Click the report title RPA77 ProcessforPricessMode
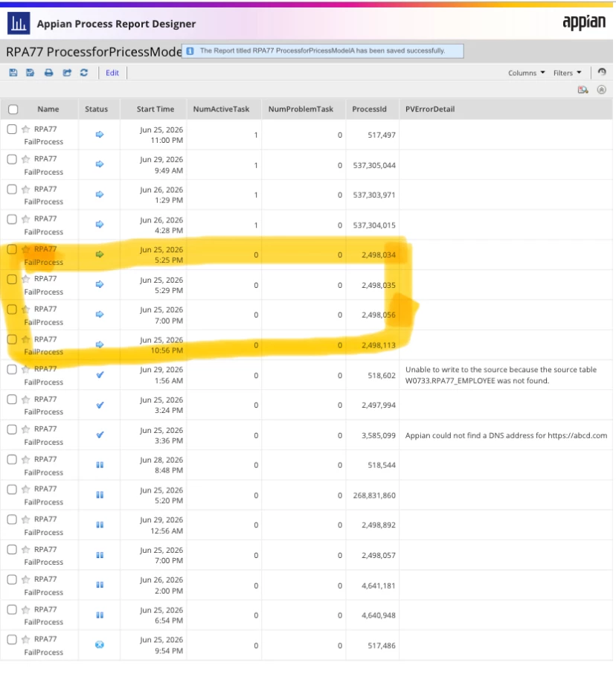 (x=94, y=51)
